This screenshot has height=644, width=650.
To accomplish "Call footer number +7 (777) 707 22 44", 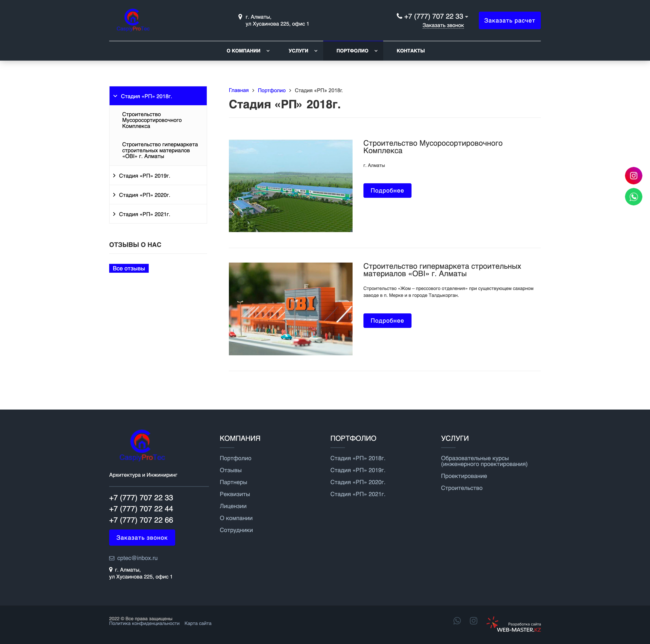I will [141, 509].
